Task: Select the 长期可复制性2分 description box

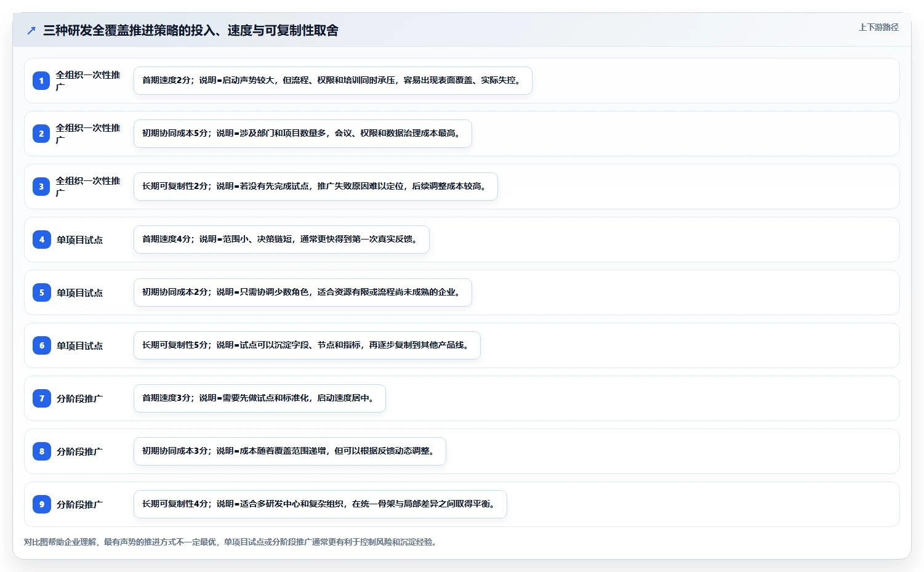Action: coord(316,187)
